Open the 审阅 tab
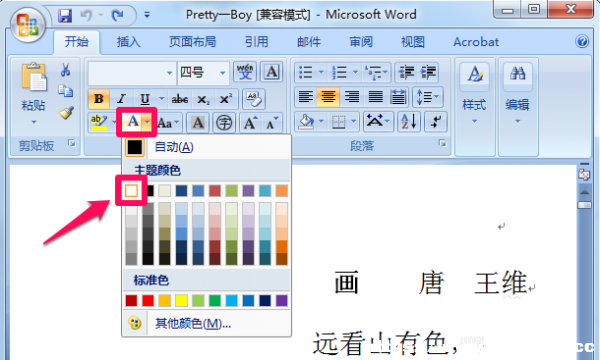 coord(361,42)
